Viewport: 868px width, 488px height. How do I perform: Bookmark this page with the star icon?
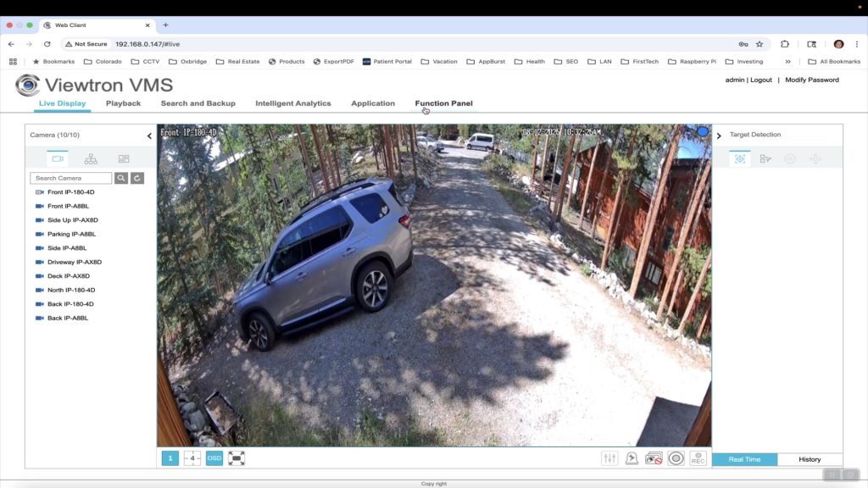(759, 44)
